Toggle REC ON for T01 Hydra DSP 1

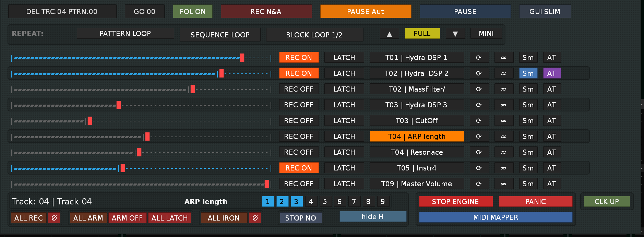pyautogui.click(x=299, y=58)
